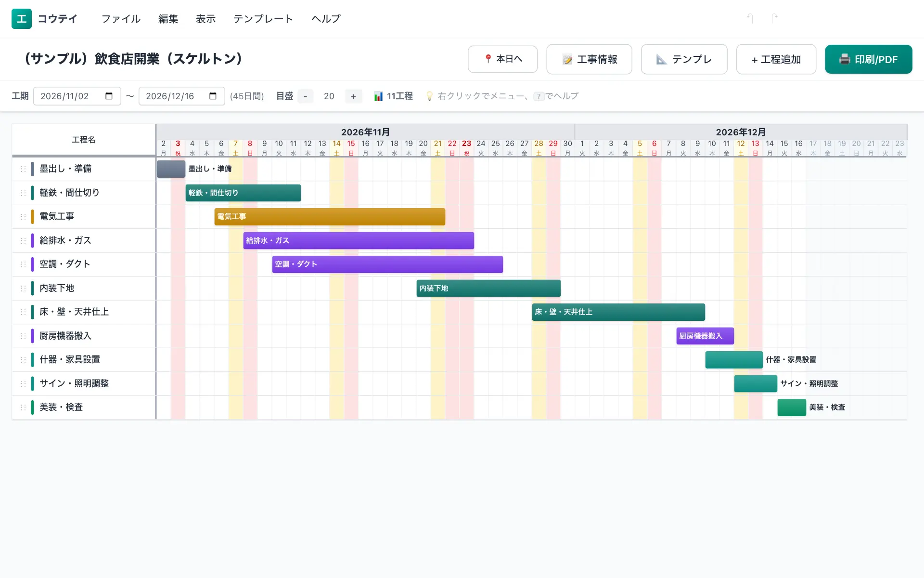The width and height of the screenshot is (924, 578).
Task: Click the サイン・照明調整 row name
Action: 74,383
